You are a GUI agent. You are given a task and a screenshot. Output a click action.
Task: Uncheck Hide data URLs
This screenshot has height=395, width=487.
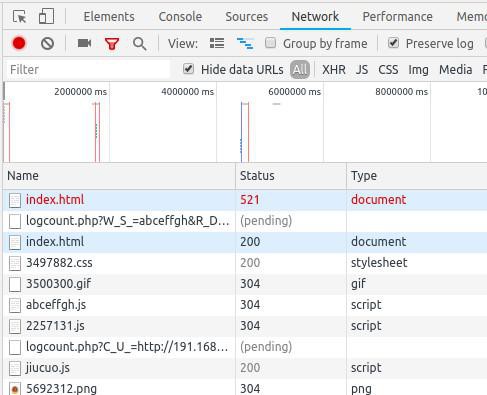[188, 69]
